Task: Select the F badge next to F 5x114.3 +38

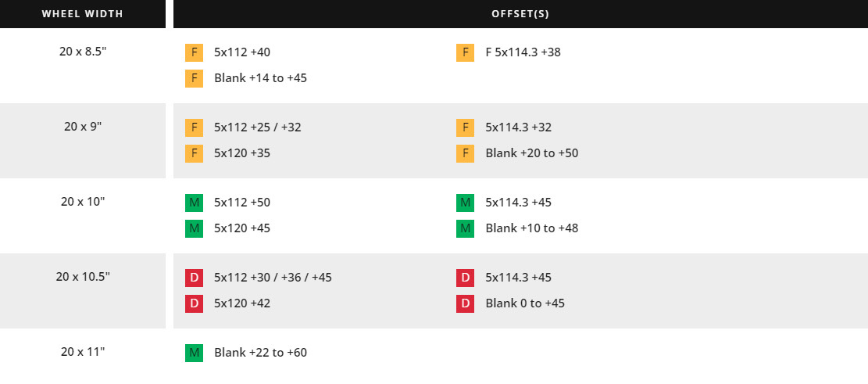Action: pyautogui.click(x=465, y=53)
